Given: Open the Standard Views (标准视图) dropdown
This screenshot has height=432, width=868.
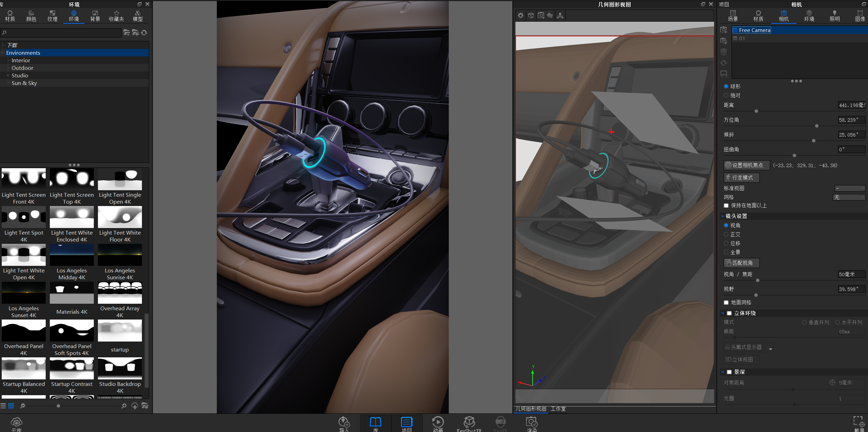Looking at the screenshot, I should [850, 188].
